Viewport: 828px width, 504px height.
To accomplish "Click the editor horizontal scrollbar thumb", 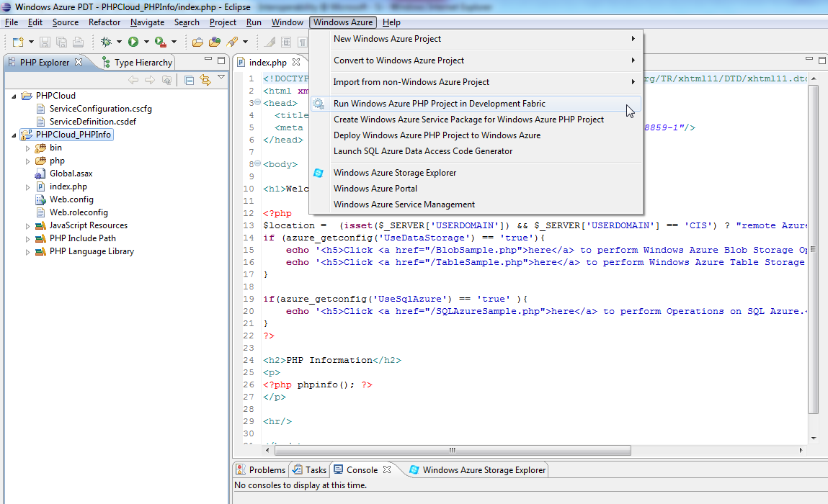I will 453,450.
